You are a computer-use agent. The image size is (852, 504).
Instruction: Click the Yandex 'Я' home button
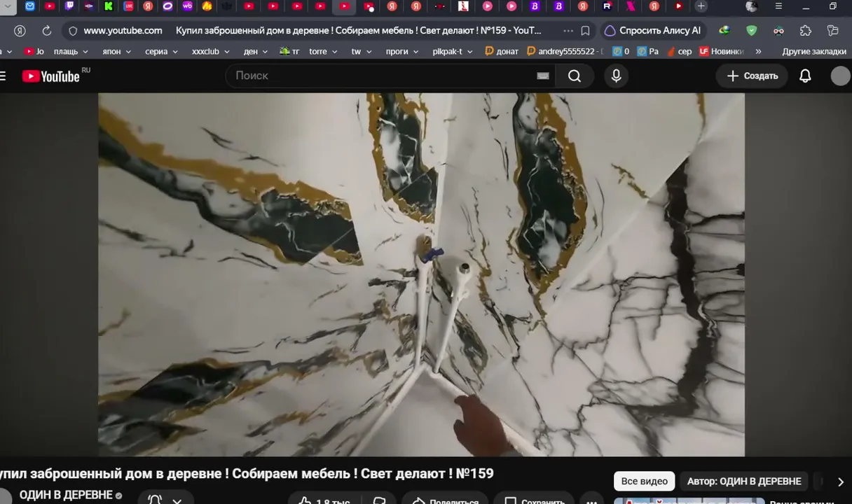(x=20, y=31)
